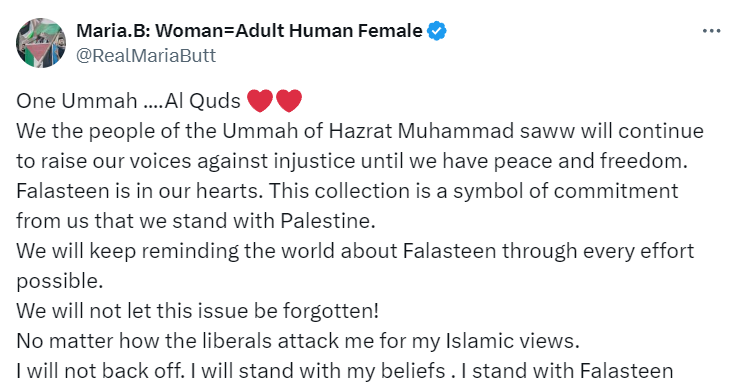Open the @RealMariaButt handle link
The image size is (740, 392).
point(146,56)
